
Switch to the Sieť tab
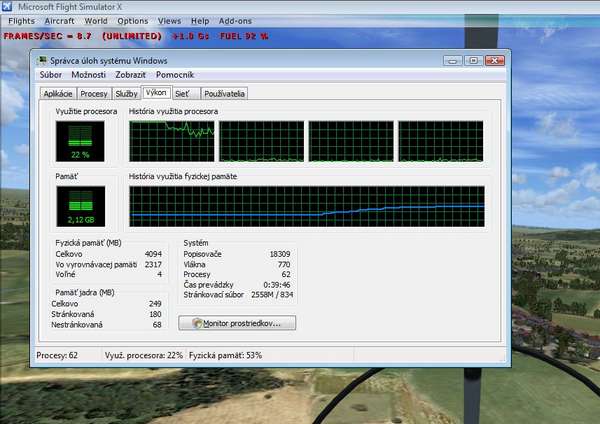pos(186,94)
